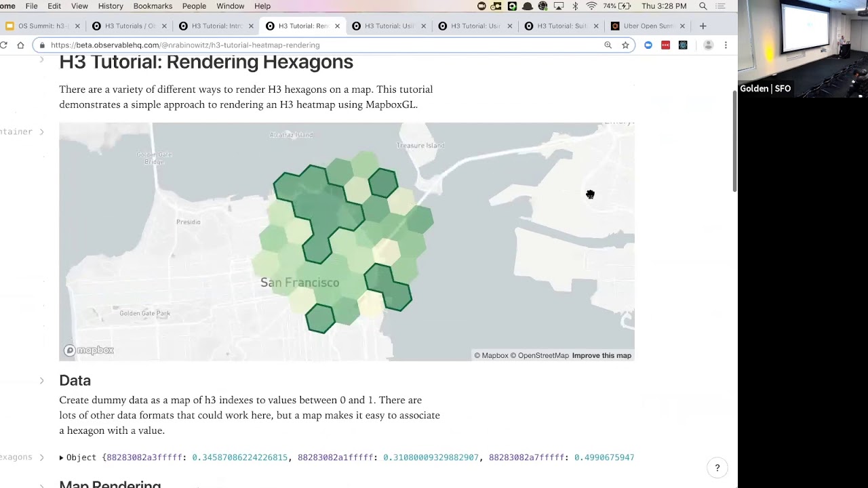Open Chrome's three-dot menu

(726, 45)
